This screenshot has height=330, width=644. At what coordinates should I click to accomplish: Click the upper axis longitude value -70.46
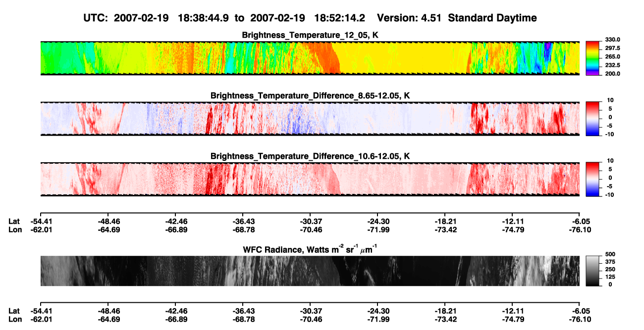click(310, 230)
